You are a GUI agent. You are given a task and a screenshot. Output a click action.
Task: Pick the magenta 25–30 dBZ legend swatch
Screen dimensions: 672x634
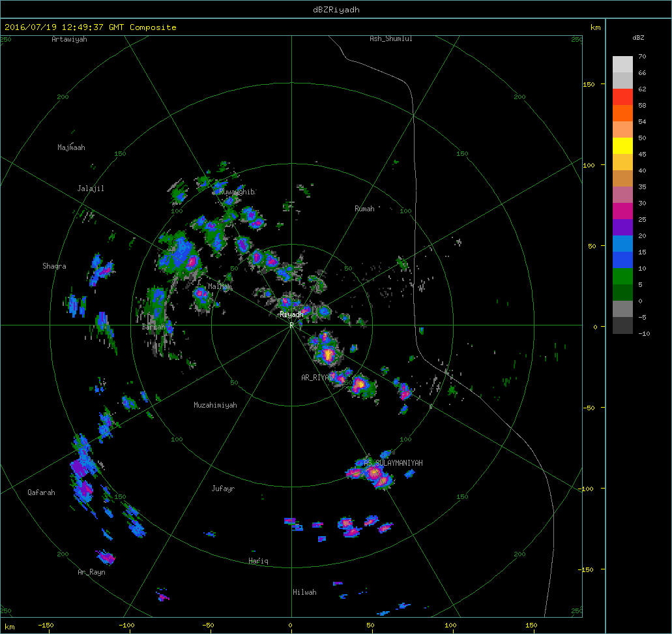point(622,211)
